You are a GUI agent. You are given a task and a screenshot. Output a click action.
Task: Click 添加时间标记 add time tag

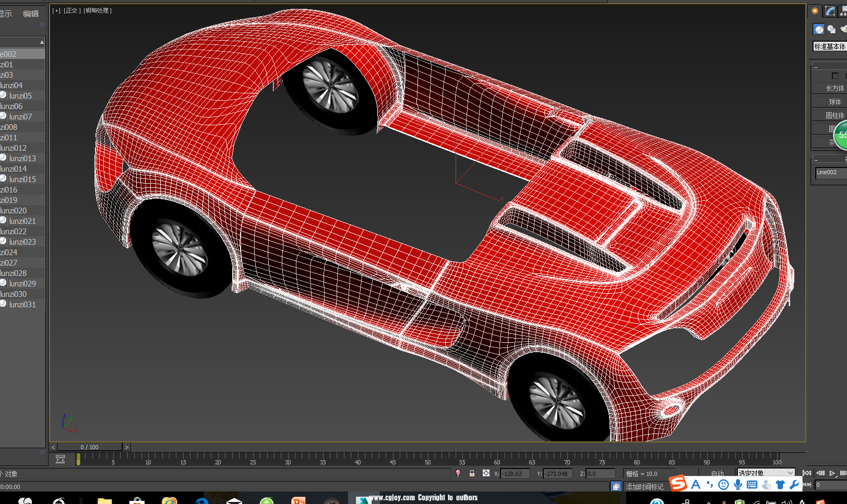pos(645,487)
